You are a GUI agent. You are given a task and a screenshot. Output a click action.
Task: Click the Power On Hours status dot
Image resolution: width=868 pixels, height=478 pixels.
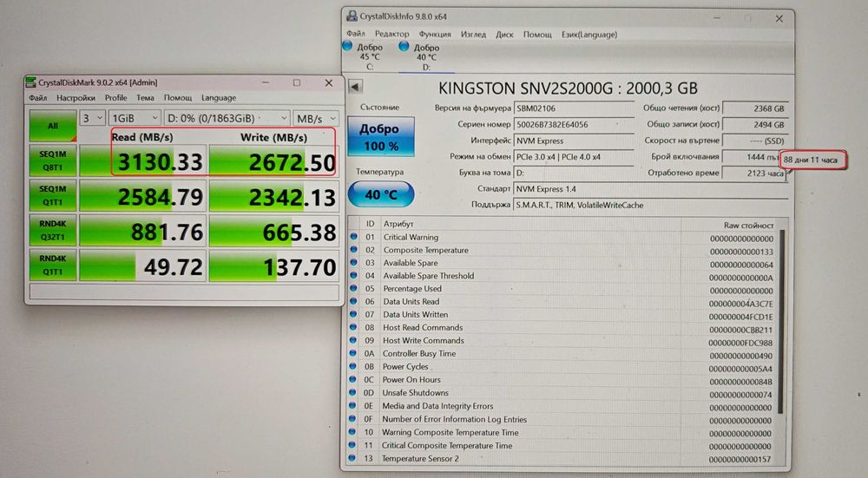(352, 379)
